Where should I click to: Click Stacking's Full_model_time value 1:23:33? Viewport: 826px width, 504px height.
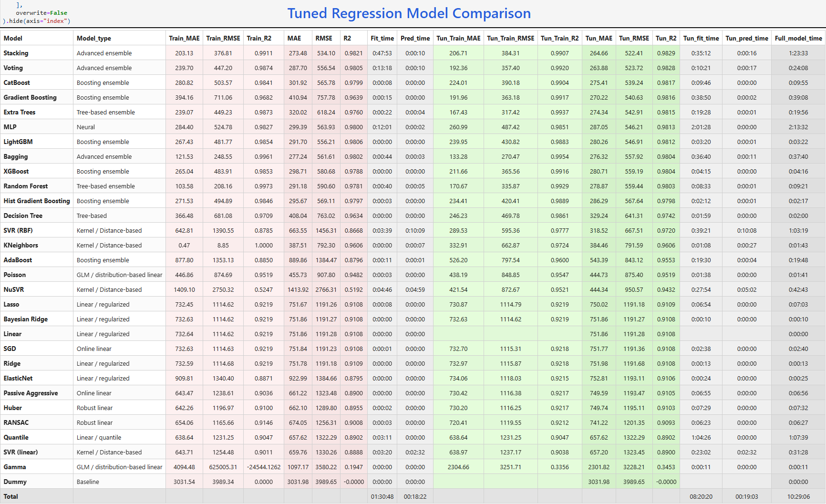798,53
